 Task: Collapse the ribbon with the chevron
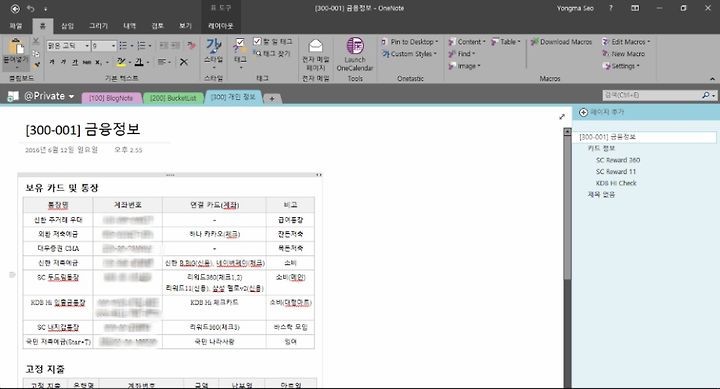[x=712, y=79]
